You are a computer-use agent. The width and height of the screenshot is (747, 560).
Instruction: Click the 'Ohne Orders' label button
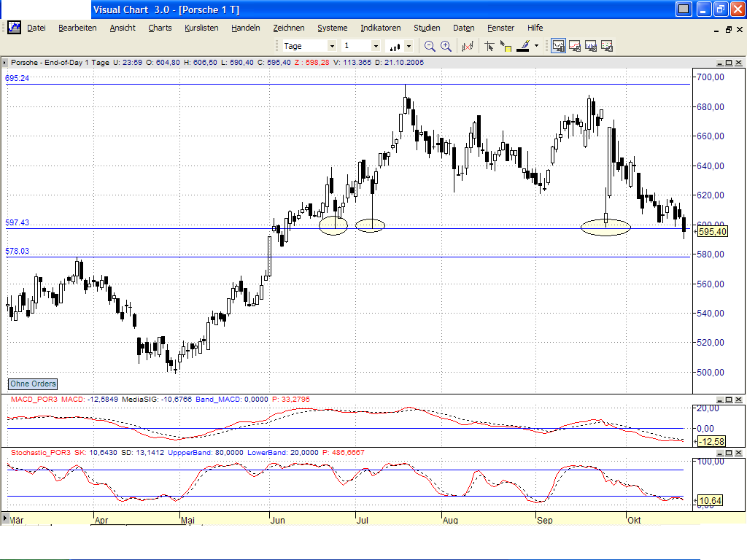(33, 384)
